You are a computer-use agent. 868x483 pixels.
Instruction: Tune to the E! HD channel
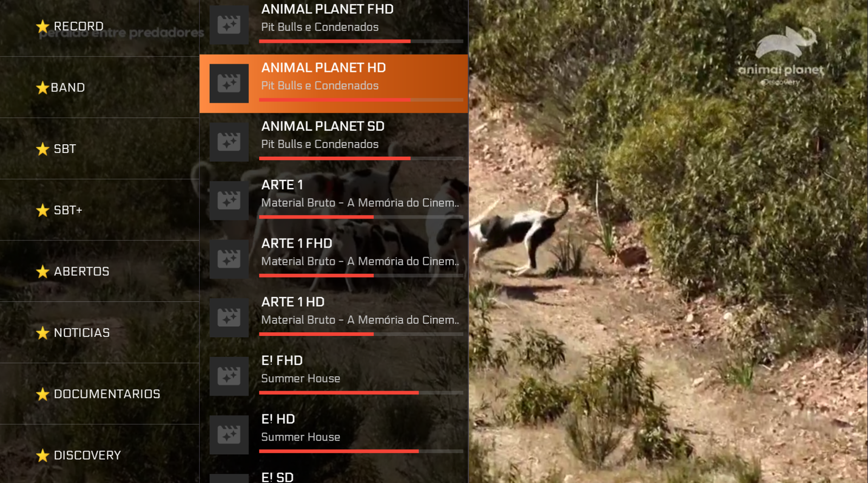point(334,435)
